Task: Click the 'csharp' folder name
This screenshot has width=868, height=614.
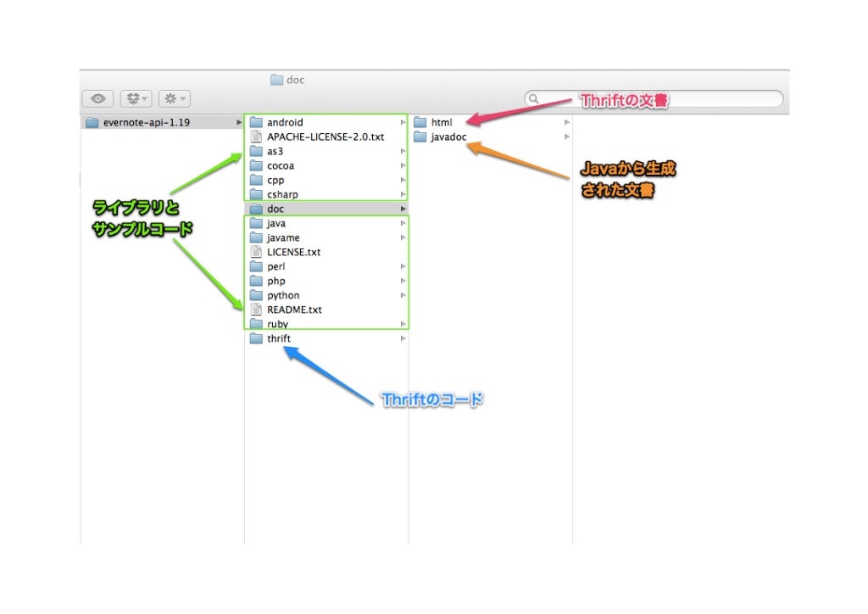Action: (282, 194)
